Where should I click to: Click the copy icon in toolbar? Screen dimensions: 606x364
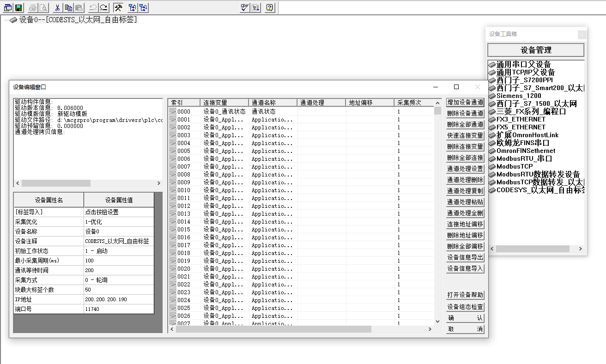click(68, 7)
